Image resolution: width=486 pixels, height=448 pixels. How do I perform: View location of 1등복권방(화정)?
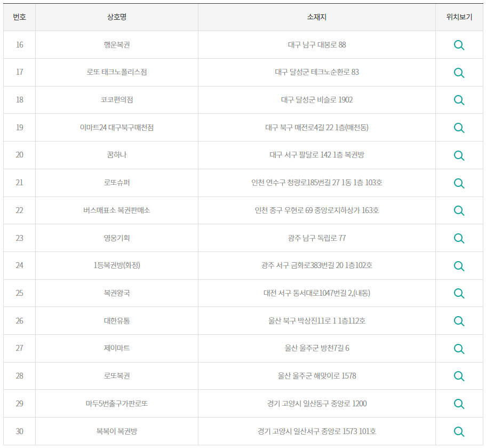459,266
